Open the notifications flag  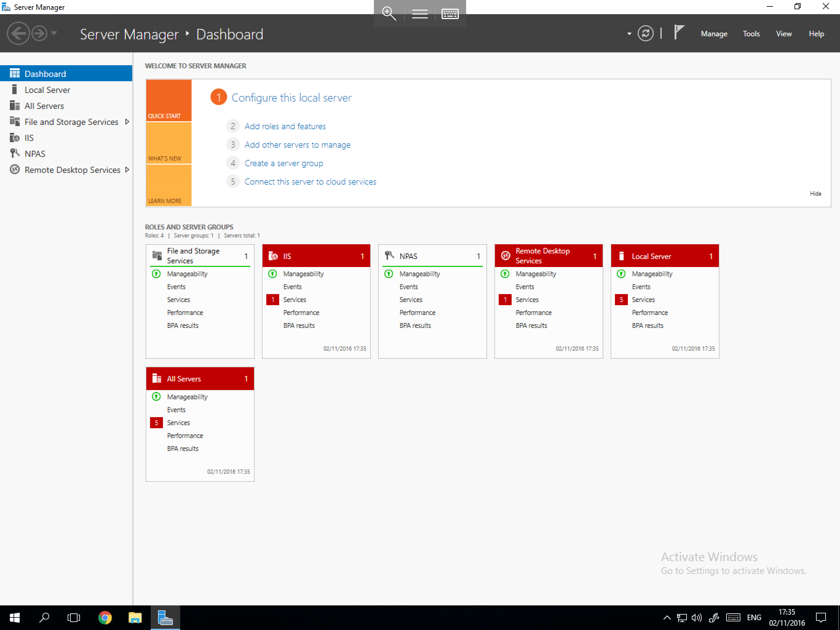pyautogui.click(x=679, y=33)
